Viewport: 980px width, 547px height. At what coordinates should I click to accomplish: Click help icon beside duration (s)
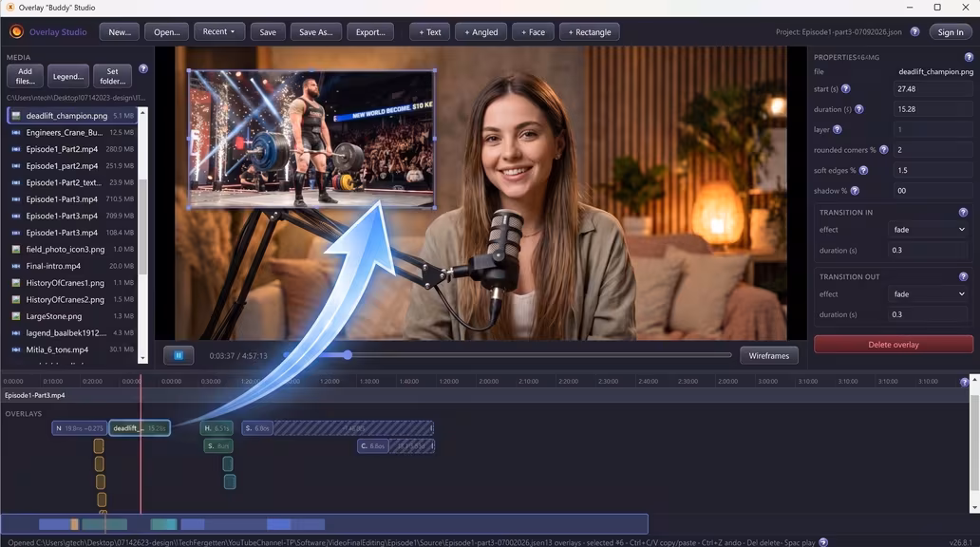pyautogui.click(x=858, y=109)
